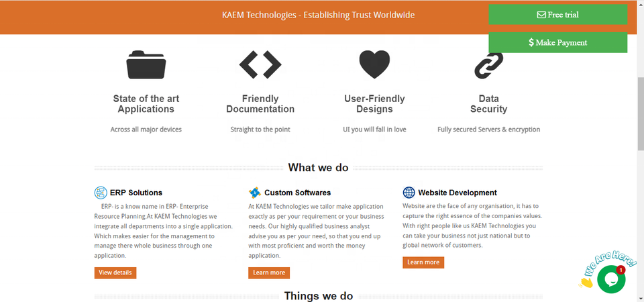Click the Make Payment button

[557, 42]
